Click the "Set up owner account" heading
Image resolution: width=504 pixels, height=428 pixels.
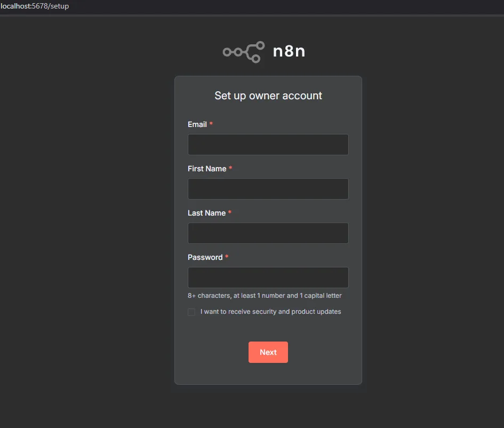268,96
